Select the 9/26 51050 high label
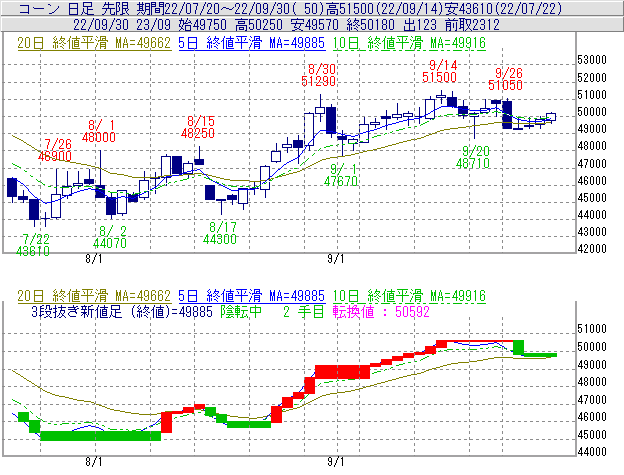624x475 pixels. click(505, 79)
